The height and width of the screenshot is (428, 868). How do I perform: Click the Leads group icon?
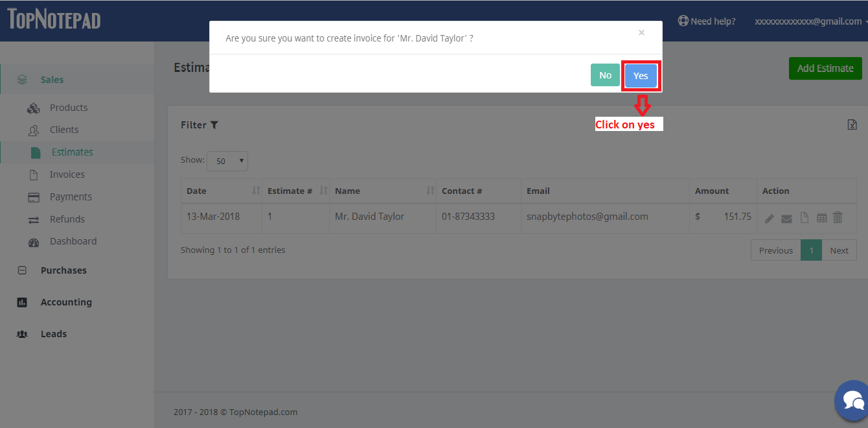point(22,334)
